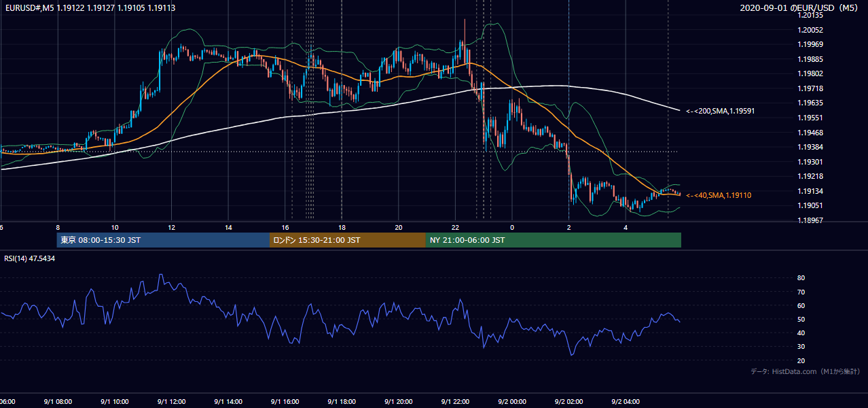Click the RSI scale value 80
The width and height of the screenshot is (868, 408).
[801, 278]
